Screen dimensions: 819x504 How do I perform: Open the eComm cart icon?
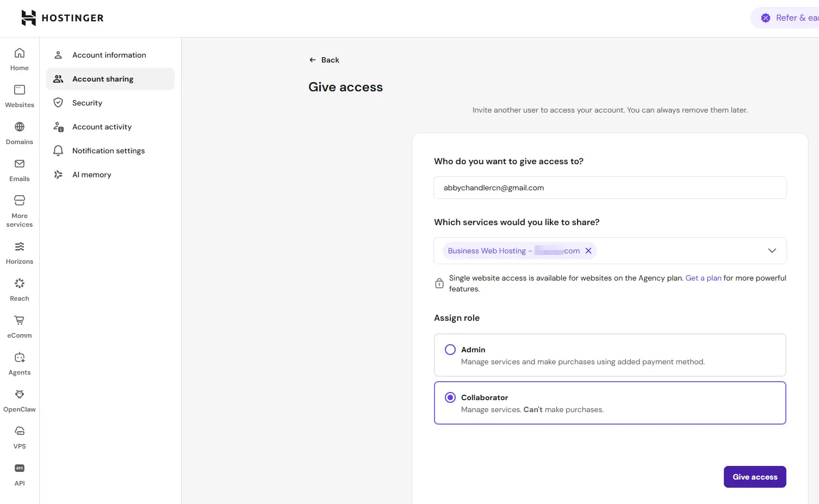(20, 321)
